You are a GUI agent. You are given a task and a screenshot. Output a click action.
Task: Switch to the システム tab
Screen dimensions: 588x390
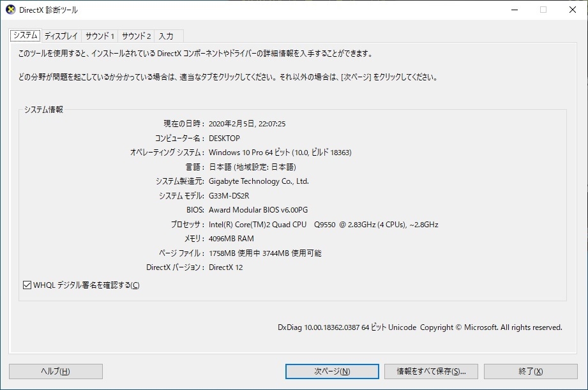tap(25, 35)
